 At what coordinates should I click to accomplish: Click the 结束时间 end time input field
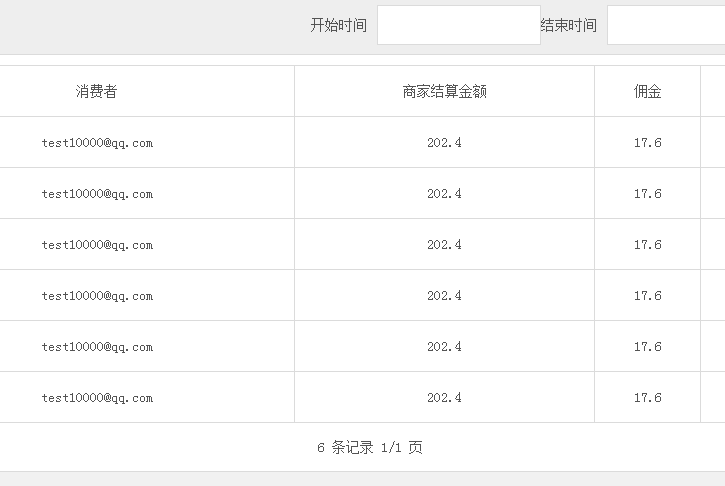click(666, 25)
